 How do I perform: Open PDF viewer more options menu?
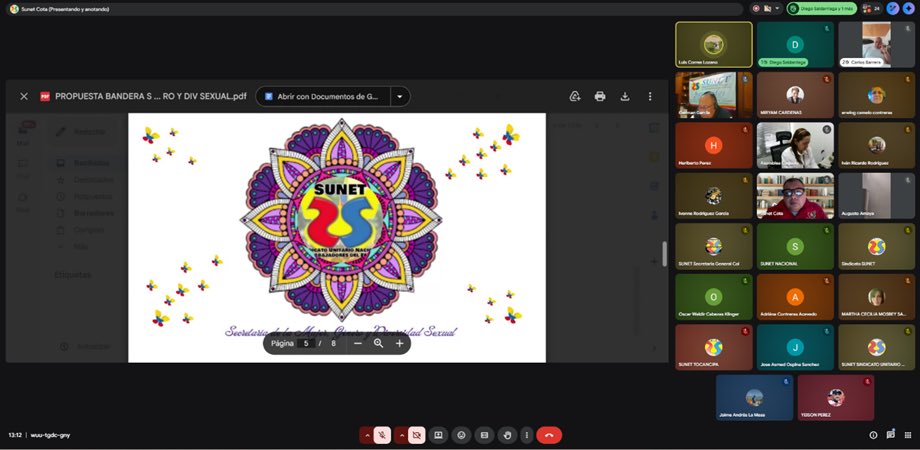click(x=650, y=96)
